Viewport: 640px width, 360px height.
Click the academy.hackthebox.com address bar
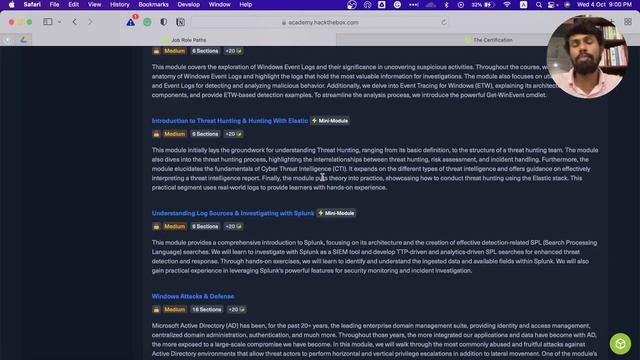coord(320,22)
